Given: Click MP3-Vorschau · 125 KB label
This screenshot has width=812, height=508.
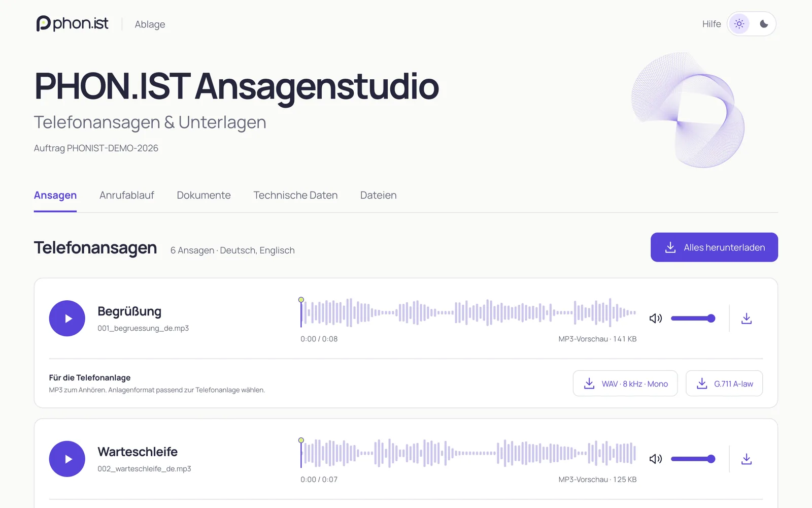Looking at the screenshot, I should tap(597, 480).
